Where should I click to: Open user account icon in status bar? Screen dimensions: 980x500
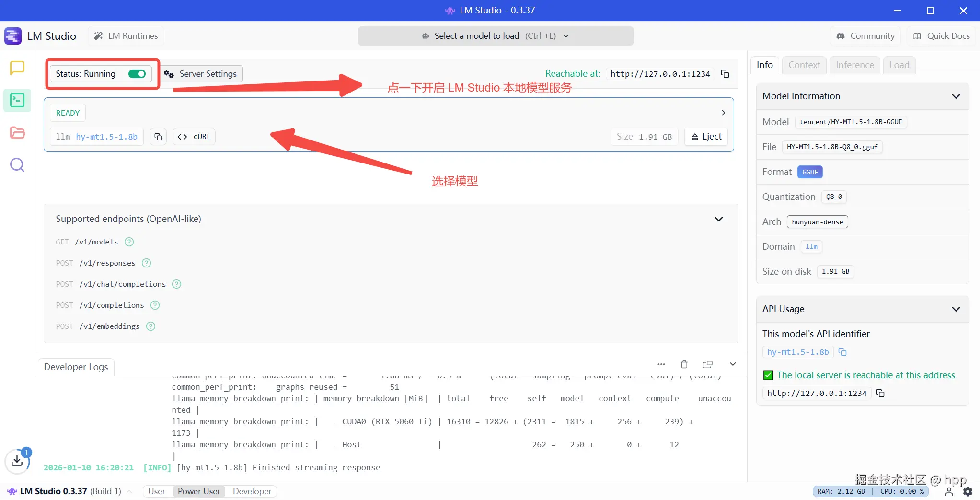coord(949,491)
